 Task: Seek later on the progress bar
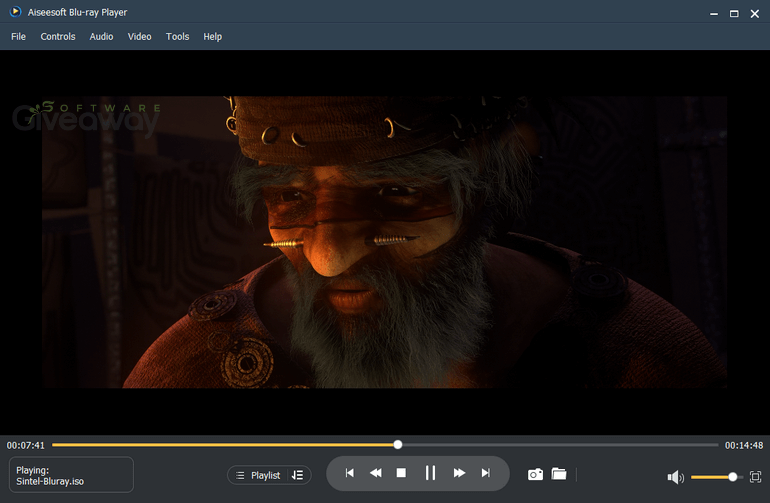(560, 445)
